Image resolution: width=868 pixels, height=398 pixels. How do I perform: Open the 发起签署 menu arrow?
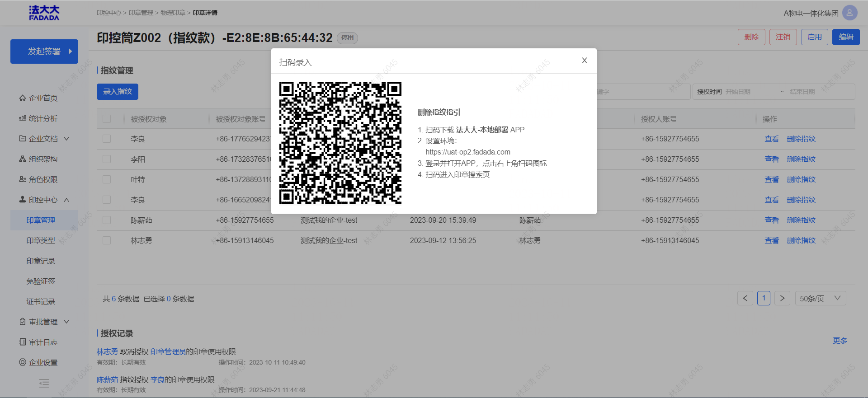pos(71,52)
